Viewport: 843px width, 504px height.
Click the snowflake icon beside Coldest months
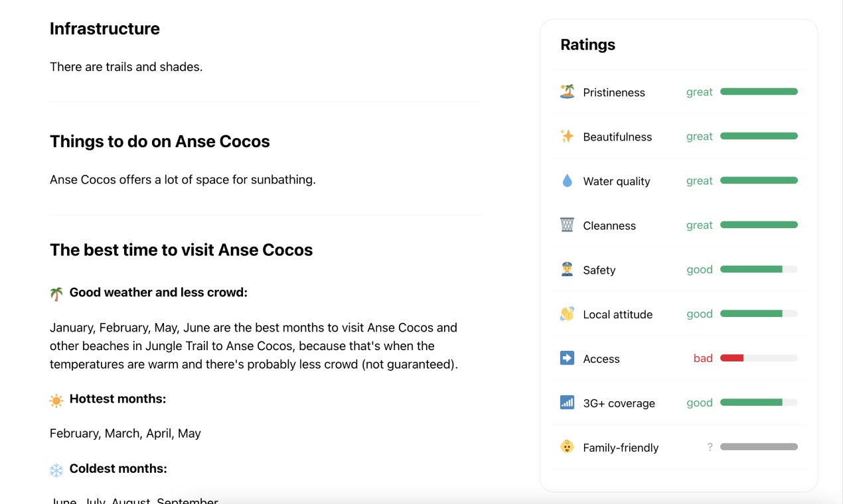[56, 470]
